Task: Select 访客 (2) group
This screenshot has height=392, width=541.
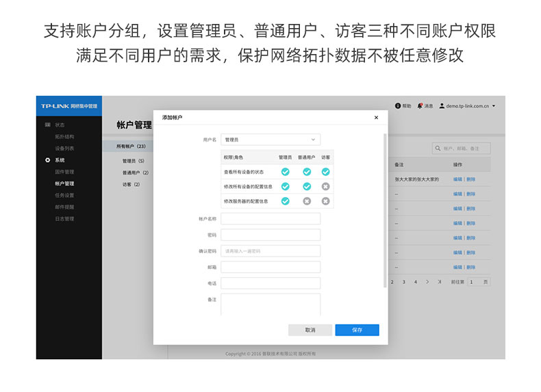Action: 131,185
